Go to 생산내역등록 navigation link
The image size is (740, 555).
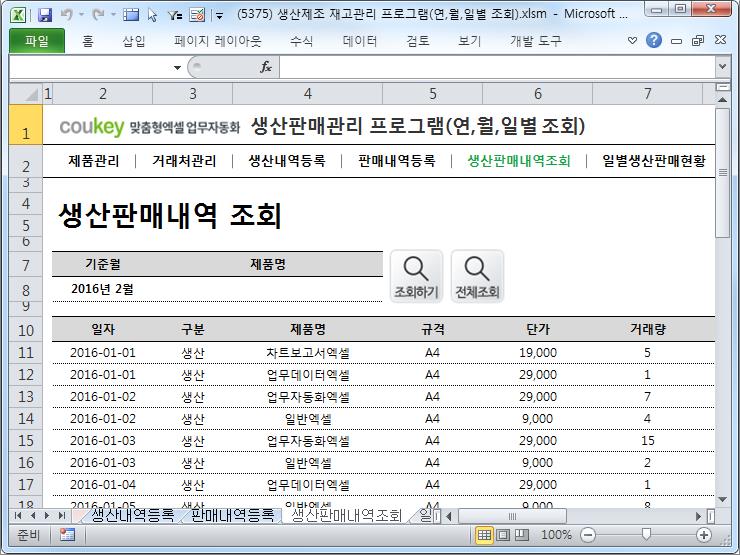click(287, 161)
